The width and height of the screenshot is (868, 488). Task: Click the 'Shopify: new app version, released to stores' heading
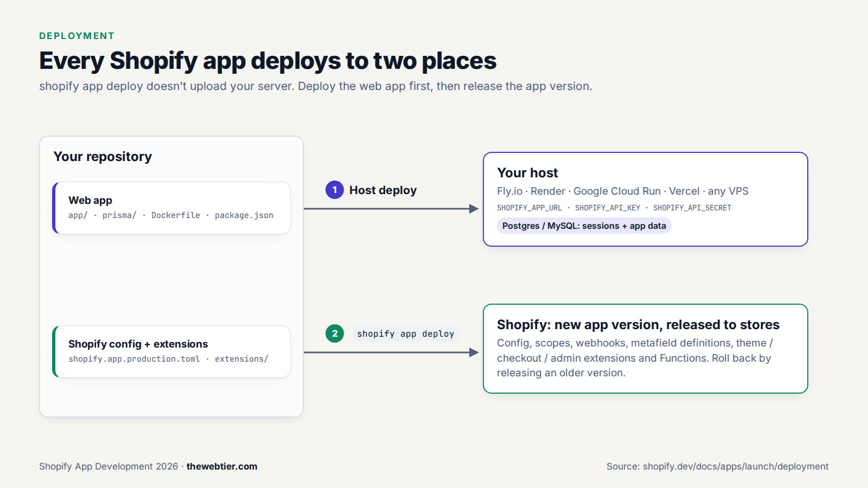[x=638, y=325]
